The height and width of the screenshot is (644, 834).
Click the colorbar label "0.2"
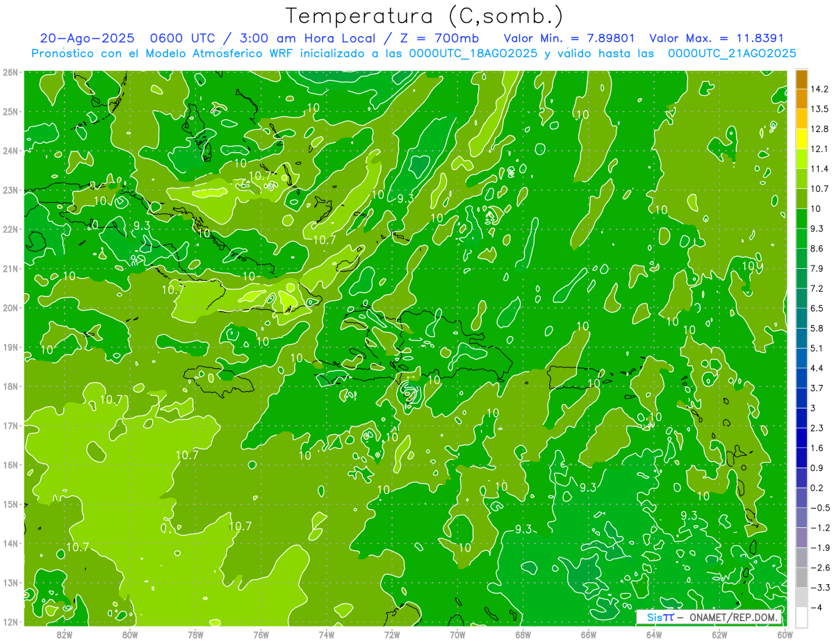pyautogui.click(x=816, y=488)
